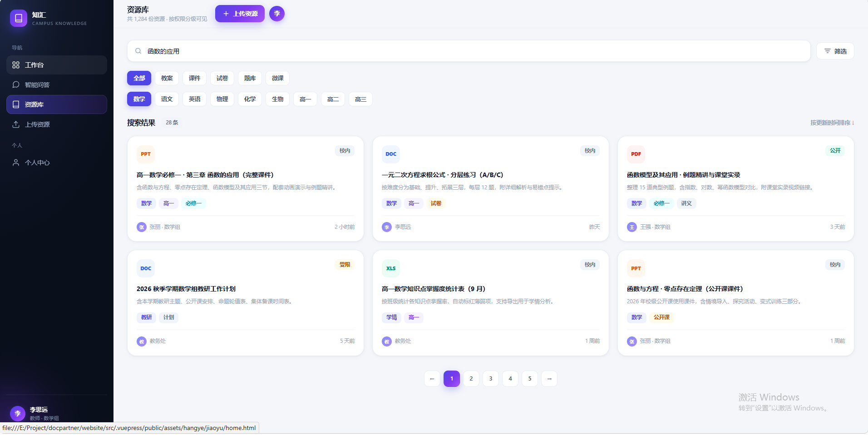This screenshot has height=435, width=868.
Task: Click the 资源库 book icon in sidebar
Action: coord(16,104)
